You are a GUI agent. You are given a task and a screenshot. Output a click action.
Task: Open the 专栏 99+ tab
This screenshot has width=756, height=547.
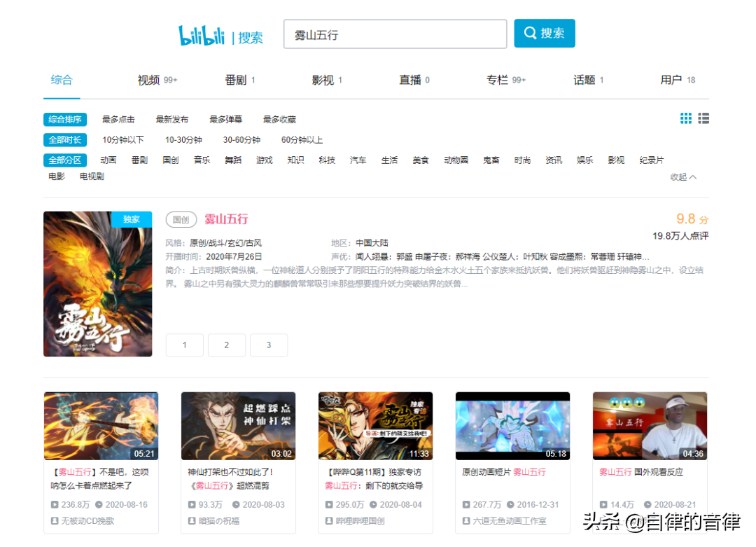click(506, 80)
